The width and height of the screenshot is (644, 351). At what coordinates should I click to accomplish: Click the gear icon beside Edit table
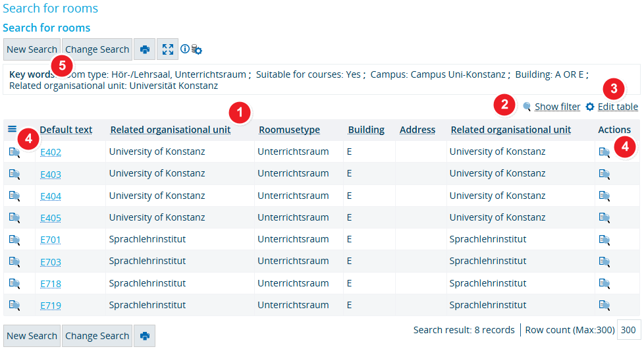(x=590, y=107)
